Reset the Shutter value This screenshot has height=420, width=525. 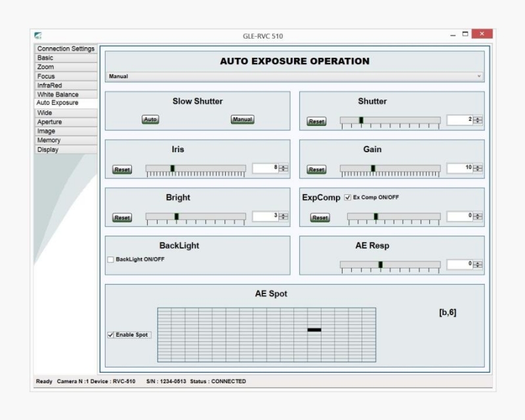pyautogui.click(x=316, y=121)
